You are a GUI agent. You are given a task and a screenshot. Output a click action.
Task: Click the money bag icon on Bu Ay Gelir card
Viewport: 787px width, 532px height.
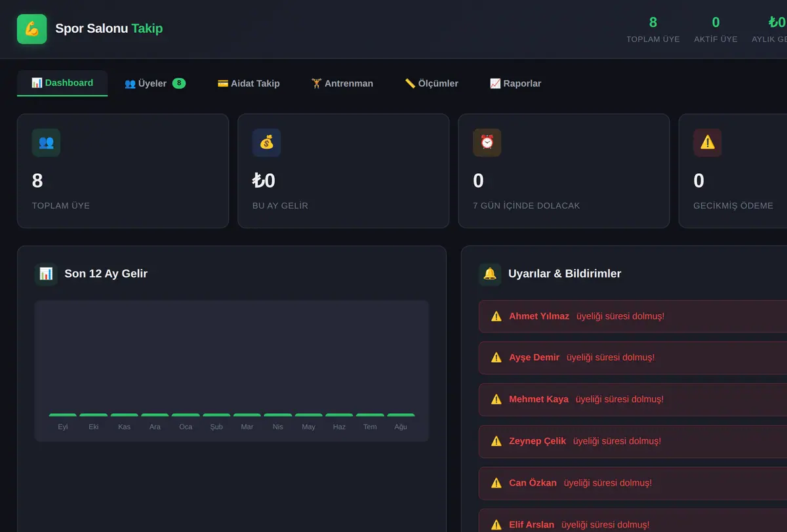coord(266,142)
